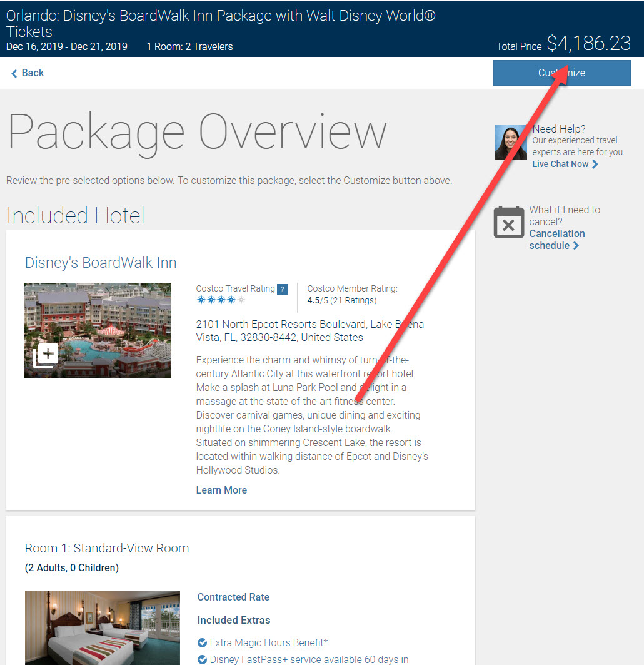Viewport: 644px width, 665px height.
Task: Go back using the Back link
Action: 28,73
